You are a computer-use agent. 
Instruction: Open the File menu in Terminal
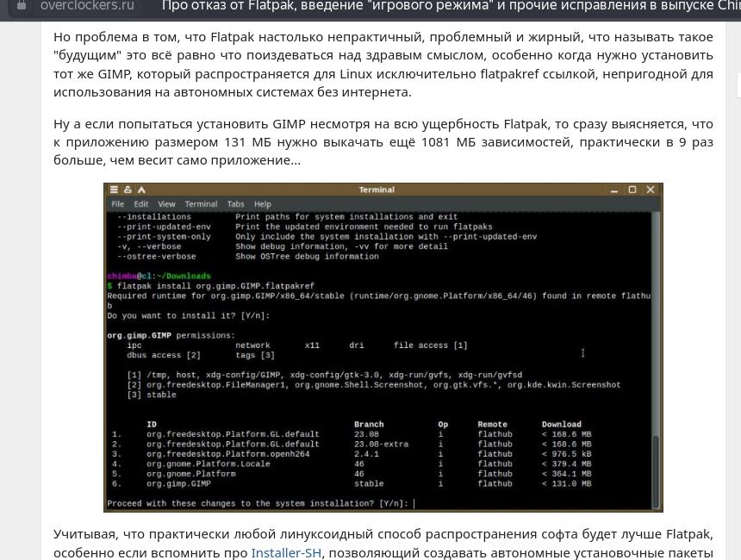coord(118,204)
